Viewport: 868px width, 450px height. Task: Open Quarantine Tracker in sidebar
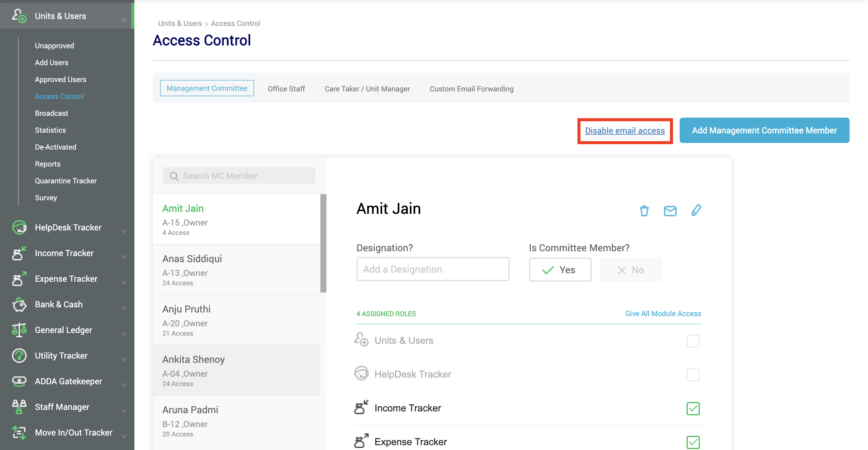pos(65,180)
